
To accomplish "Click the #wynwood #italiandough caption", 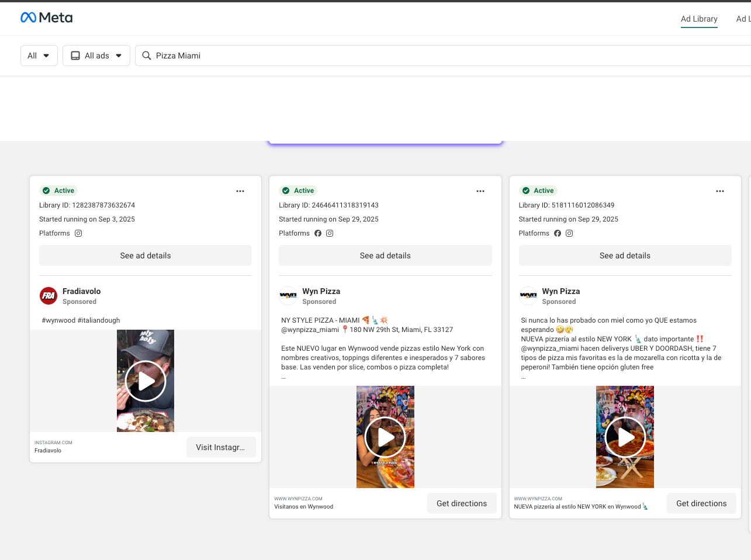I will pos(81,320).
